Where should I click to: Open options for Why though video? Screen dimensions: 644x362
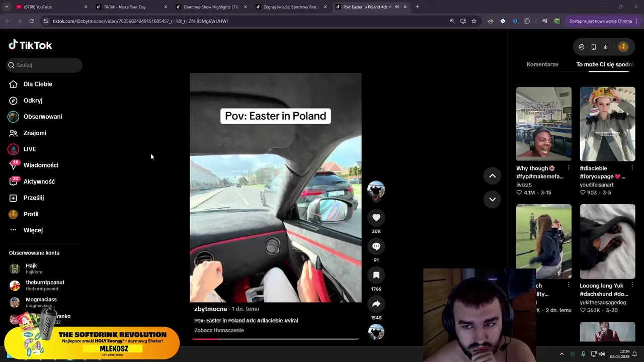(x=569, y=167)
